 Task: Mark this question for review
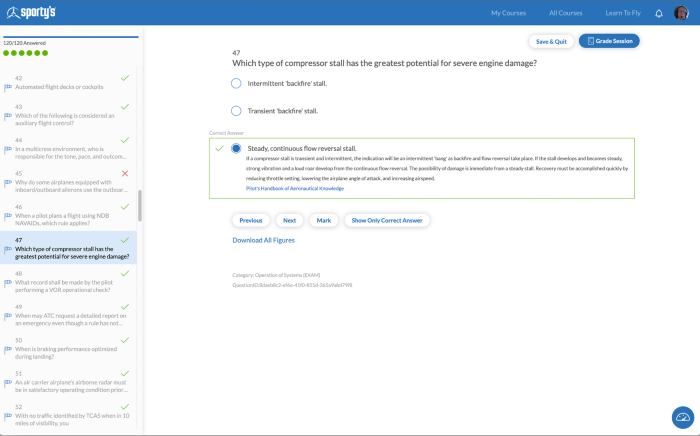[x=324, y=220]
